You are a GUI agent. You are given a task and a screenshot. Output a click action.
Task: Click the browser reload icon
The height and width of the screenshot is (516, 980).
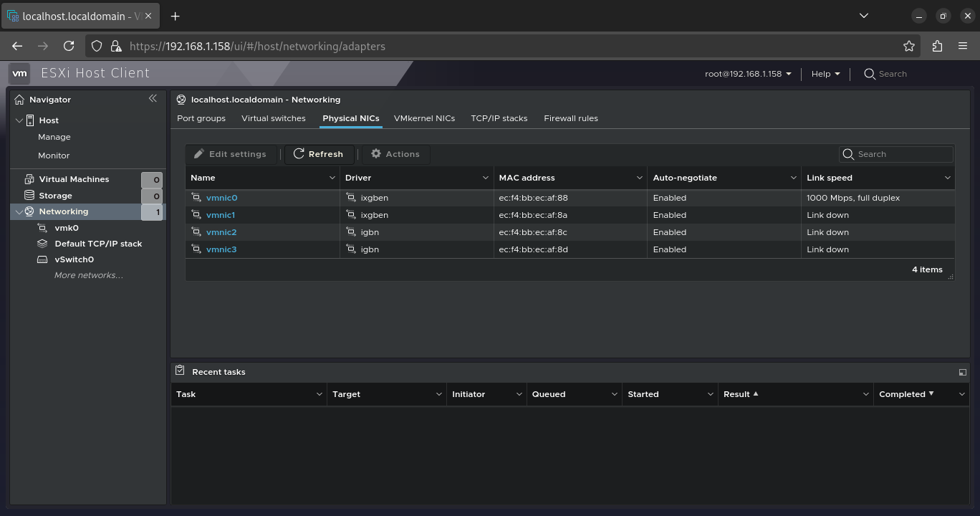coord(69,46)
